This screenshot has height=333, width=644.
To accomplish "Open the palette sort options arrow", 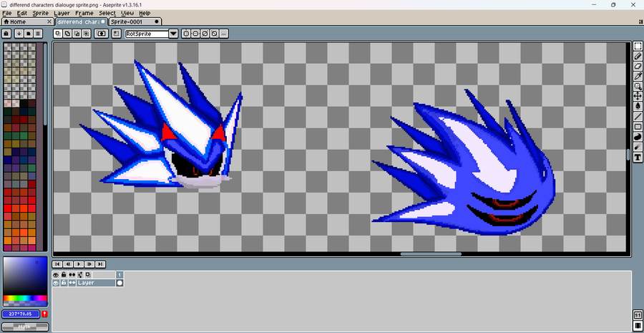I will click(19, 34).
